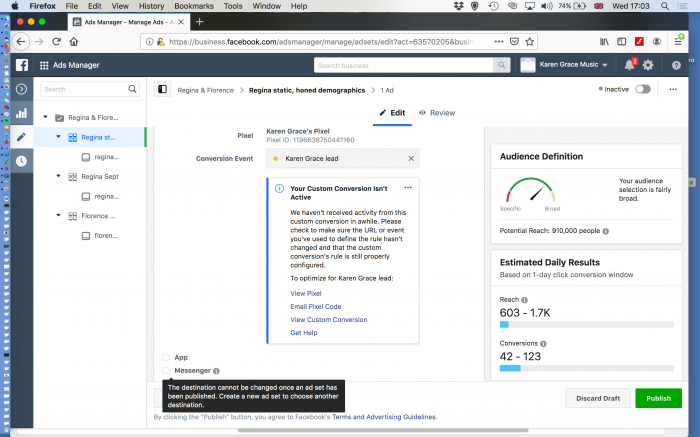Click the View Pixel link
700x437 pixels.
[306, 293]
